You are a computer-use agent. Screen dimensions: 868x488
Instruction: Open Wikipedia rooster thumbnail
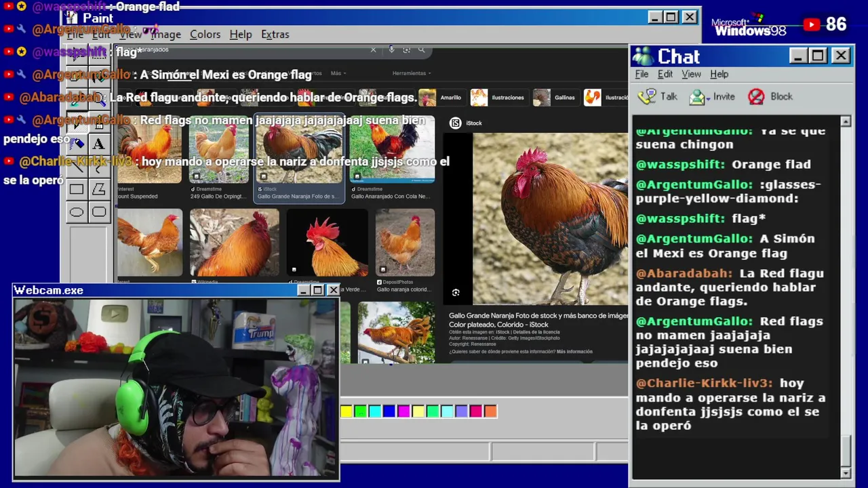coord(234,243)
